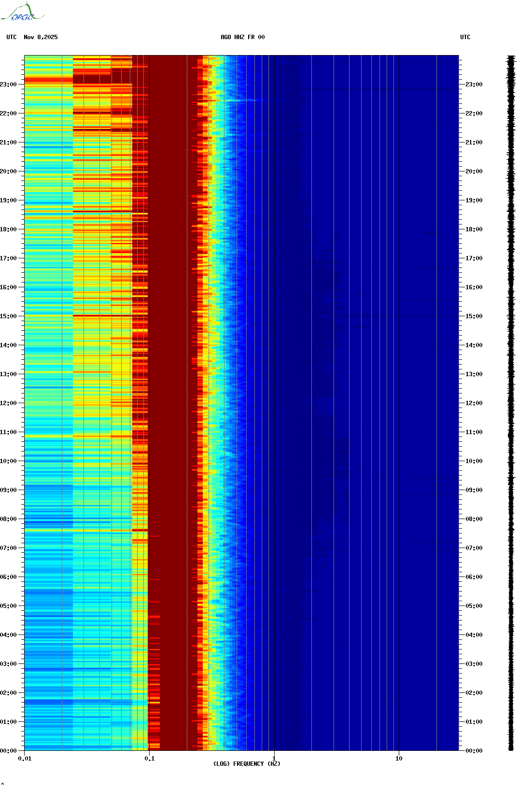Click the right-axis 05:00 time label

474,606
